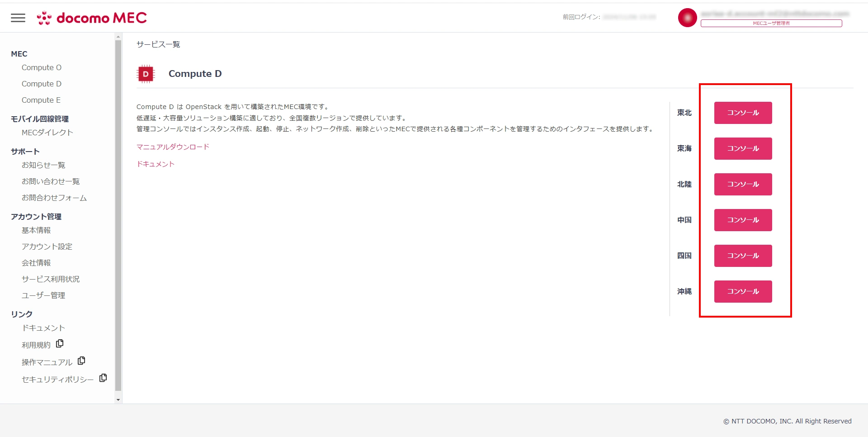This screenshot has height=437, width=868.
Task: Click the Compute D chip icon
Action: [x=146, y=74]
